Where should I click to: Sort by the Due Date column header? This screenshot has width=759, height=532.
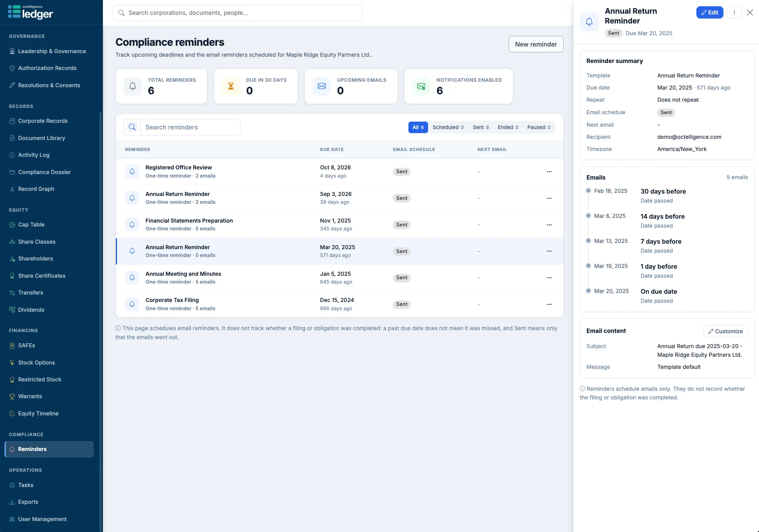click(332, 149)
